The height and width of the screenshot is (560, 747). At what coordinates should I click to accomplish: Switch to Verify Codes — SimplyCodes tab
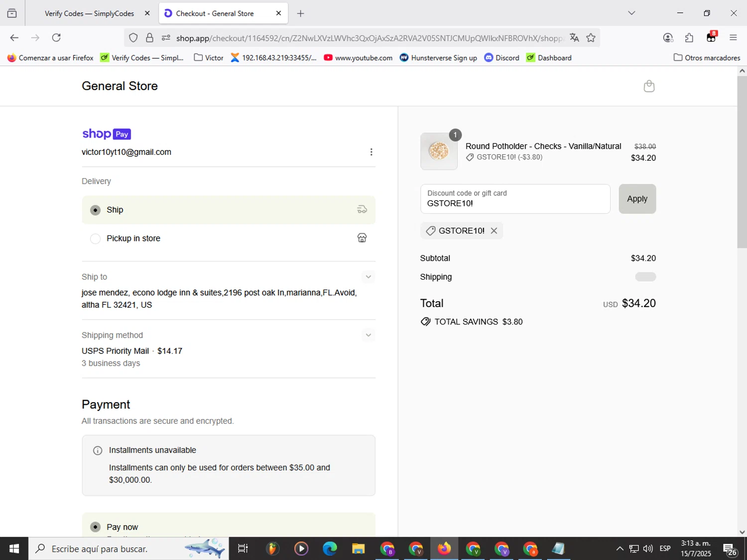90,13
